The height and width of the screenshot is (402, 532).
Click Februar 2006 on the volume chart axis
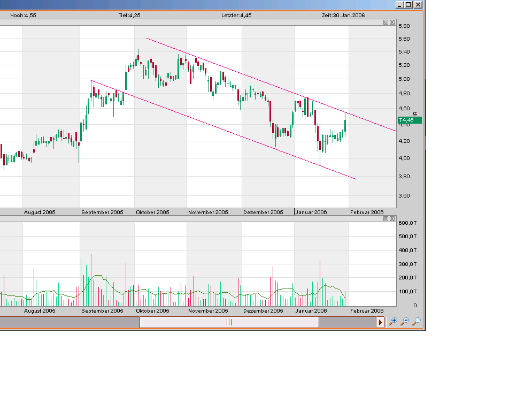(367, 310)
